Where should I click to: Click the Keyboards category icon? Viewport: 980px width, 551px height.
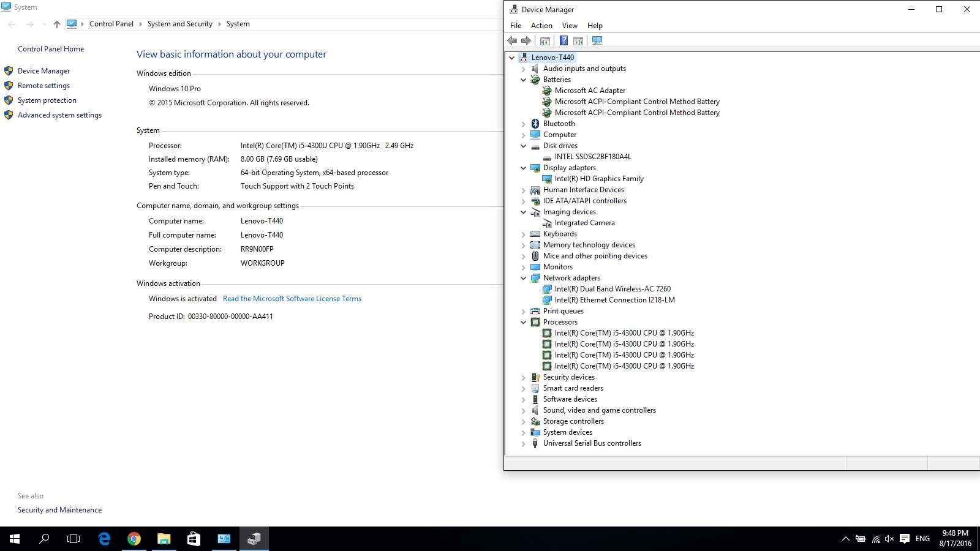535,234
